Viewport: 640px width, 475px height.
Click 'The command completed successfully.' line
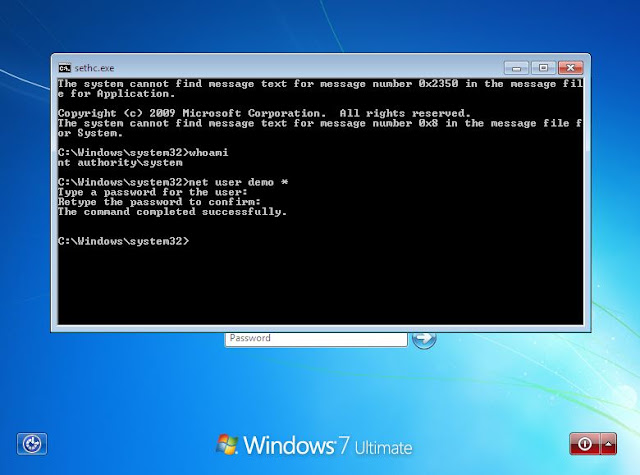coord(172,212)
